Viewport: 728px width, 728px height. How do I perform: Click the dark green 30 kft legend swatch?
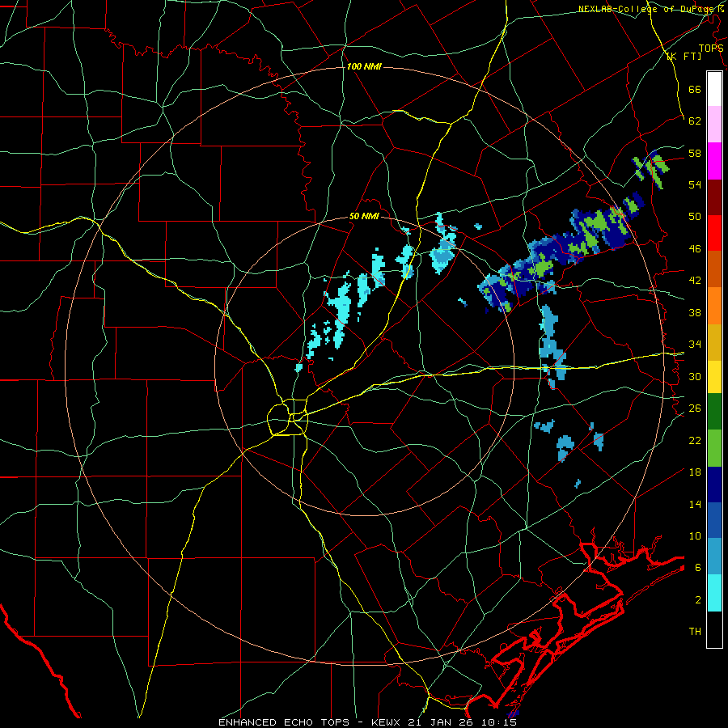(x=714, y=412)
